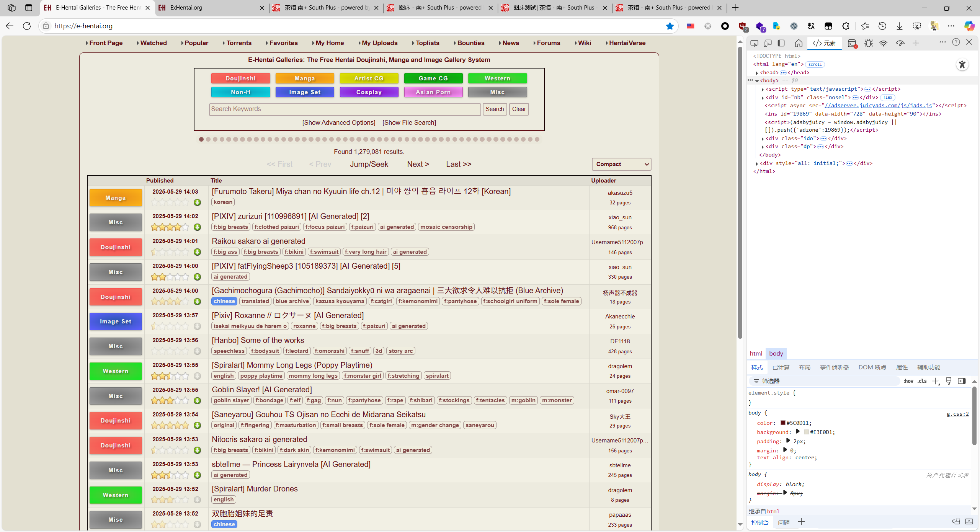Viewport: 980px width, 532px height.
Task: Open the Network panel wifi icon
Action: [x=884, y=43]
